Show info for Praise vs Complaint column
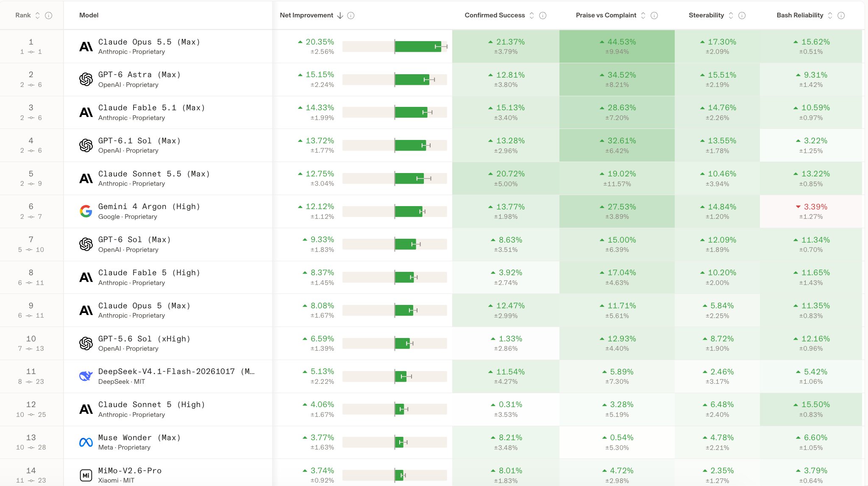868x486 pixels. pos(654,15)
